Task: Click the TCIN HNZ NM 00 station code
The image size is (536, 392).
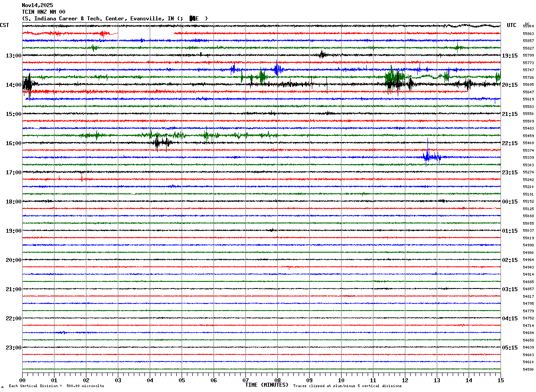Action: tap(43, 12)
